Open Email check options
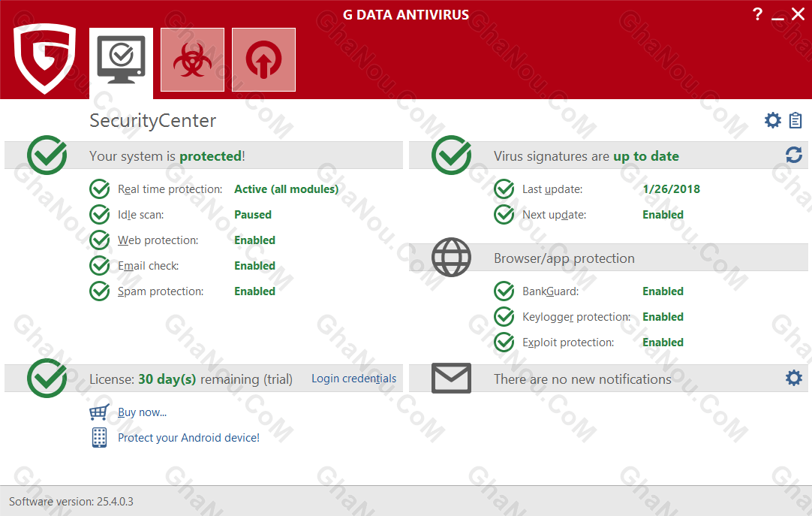Screen dimensions: 812x516 tap(148, 265)
